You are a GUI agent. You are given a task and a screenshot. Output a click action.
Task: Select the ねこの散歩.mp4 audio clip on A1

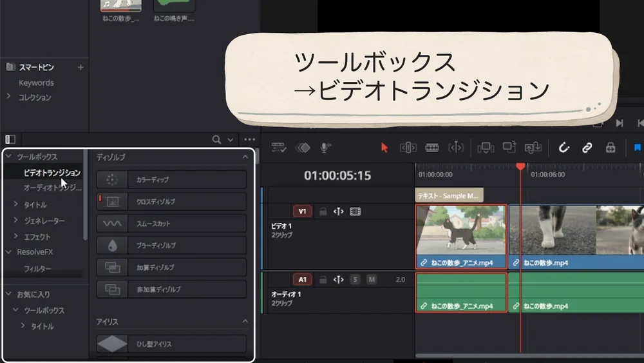(x=576, y=292)
